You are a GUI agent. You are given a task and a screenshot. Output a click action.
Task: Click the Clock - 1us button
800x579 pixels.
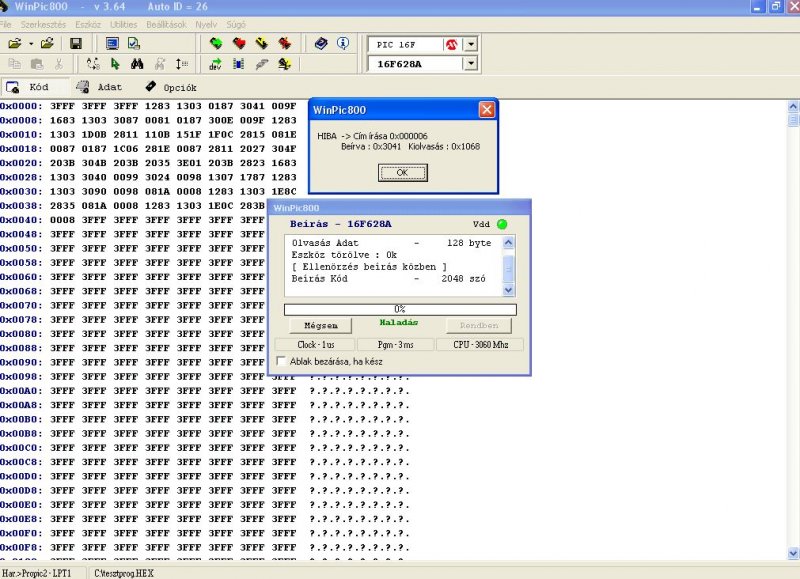point(315,344)
